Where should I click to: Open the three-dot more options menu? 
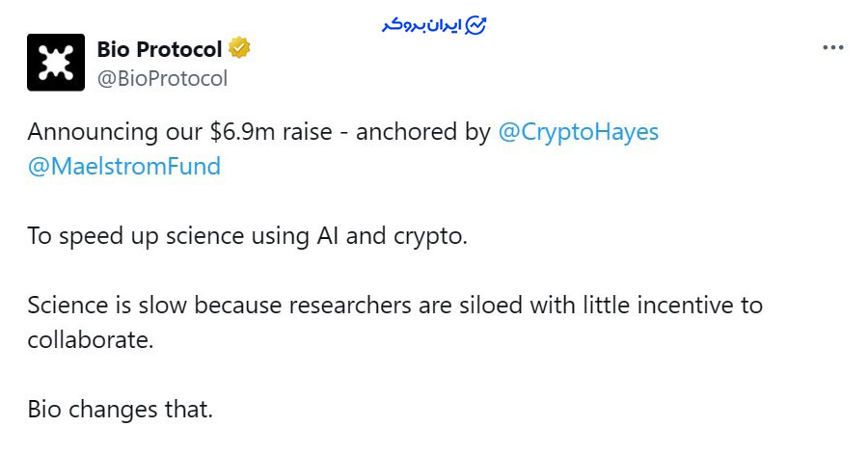(832, 47)
